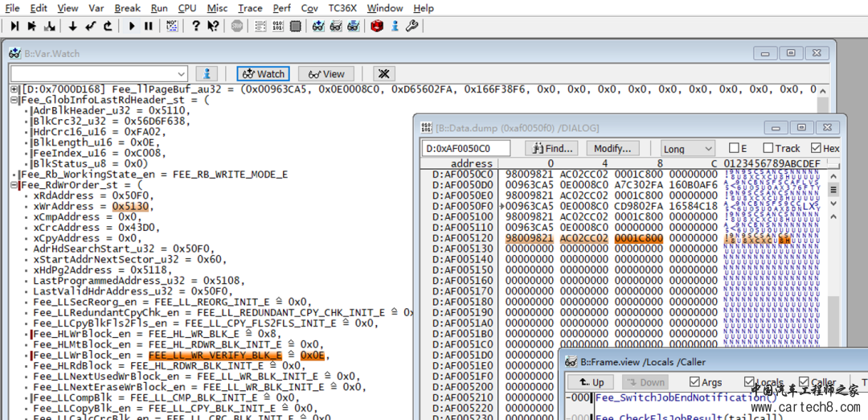This screenshot has height=420, width=868.
Task: Click memory row D:AF005120
Action: 625,237
